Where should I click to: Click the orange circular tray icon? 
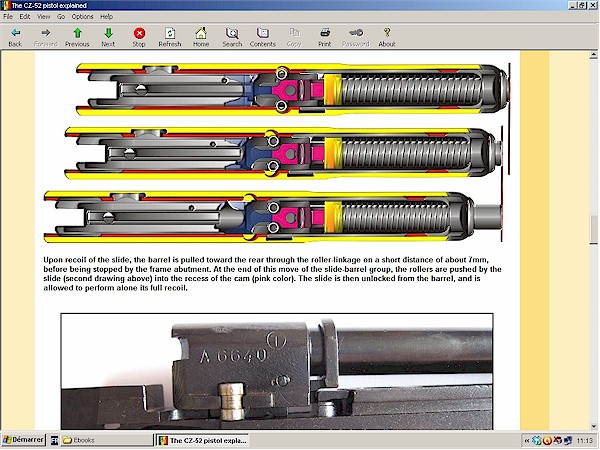click(x=547, y=441)
